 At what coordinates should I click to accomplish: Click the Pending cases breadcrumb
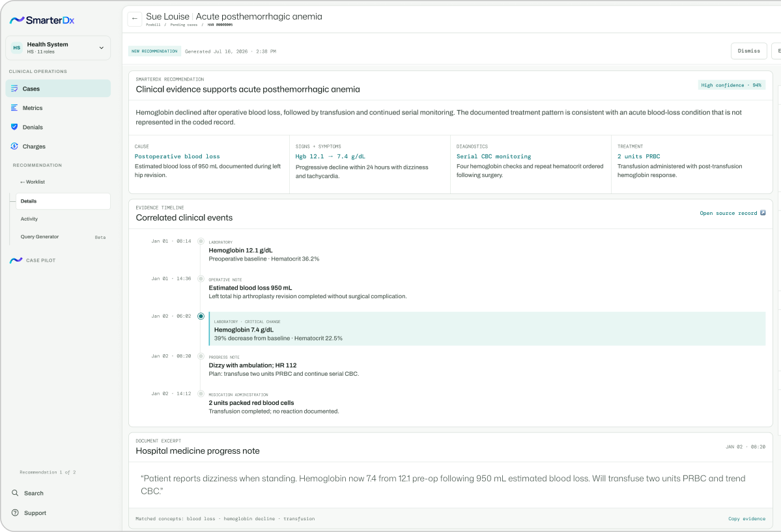pyautogui.click(x=184, y=24)
